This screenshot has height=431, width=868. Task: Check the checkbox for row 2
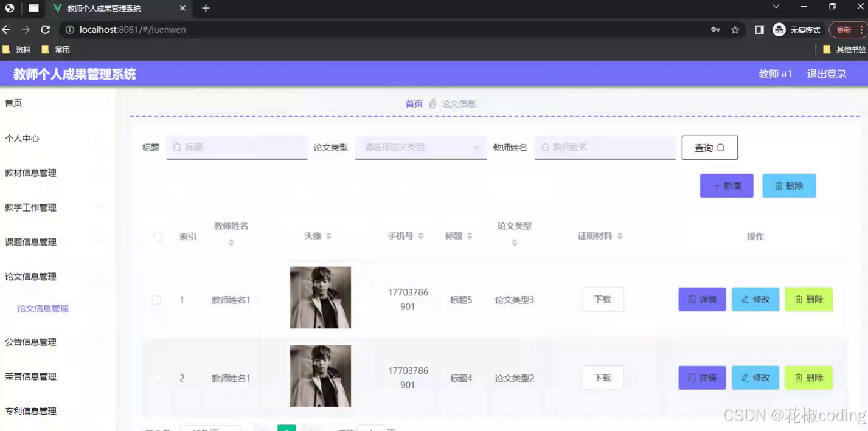point(157,378)
